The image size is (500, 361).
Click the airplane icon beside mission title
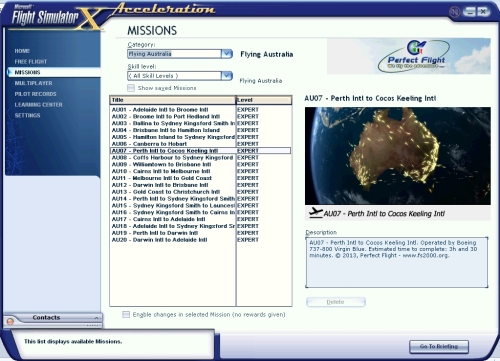pyautogui.click(x=315, y=213)
